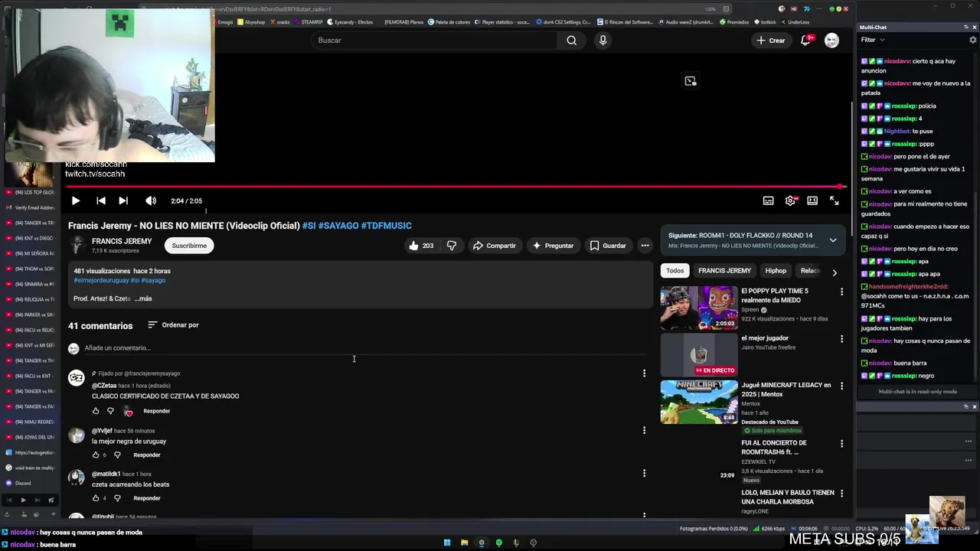
Task: Click the #SAYAGO hashtag in title
Action: [338, 226]
